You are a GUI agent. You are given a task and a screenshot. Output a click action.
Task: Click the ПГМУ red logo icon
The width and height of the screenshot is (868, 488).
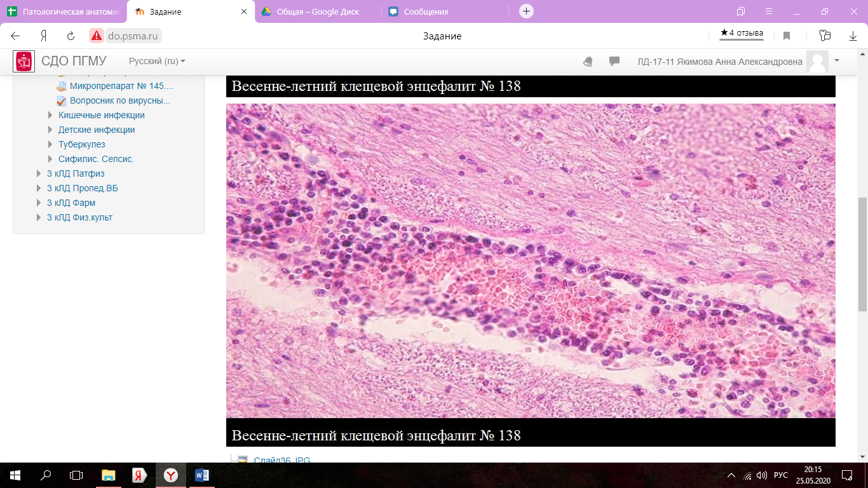coord(24,61)
